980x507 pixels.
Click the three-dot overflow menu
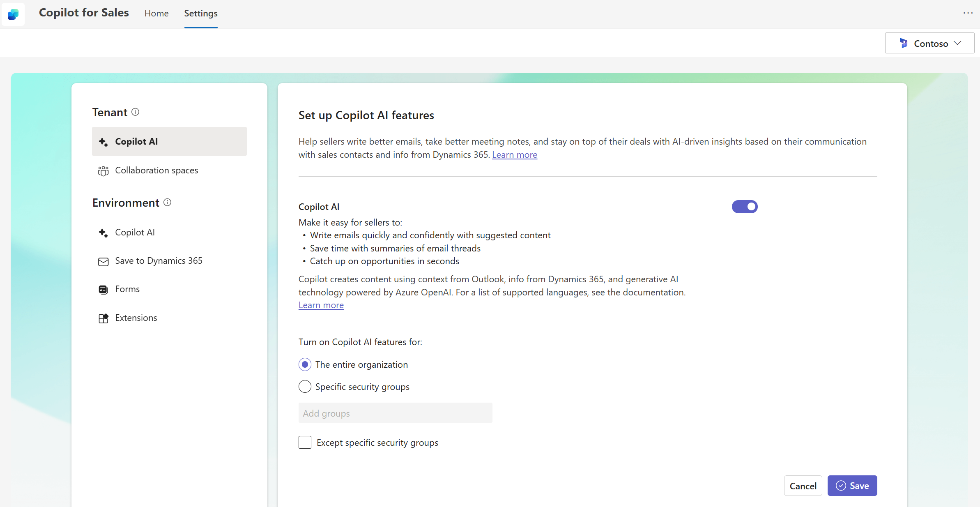tap(968, 13)
